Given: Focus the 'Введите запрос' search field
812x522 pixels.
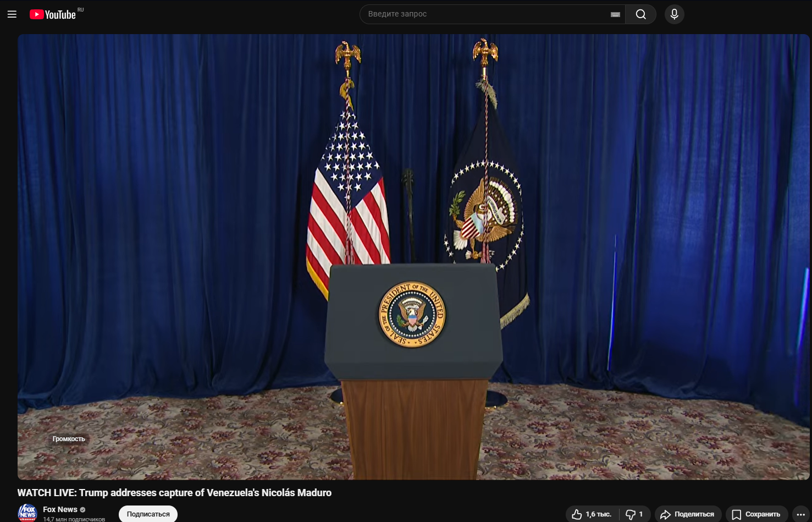Looking at the screenshot, I should pyautogui.click(x=493, y=14).
